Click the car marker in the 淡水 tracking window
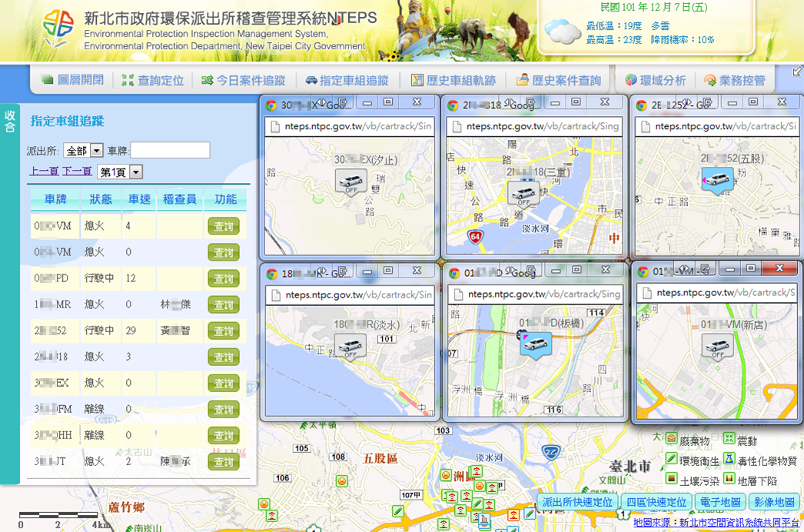The width and height of the screenshot is (804, 532). (351, 346)
